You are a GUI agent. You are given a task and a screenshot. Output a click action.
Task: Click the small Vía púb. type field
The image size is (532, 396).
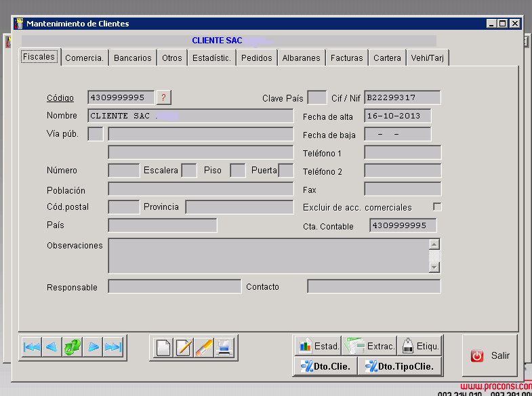click(x=96, y=134)
